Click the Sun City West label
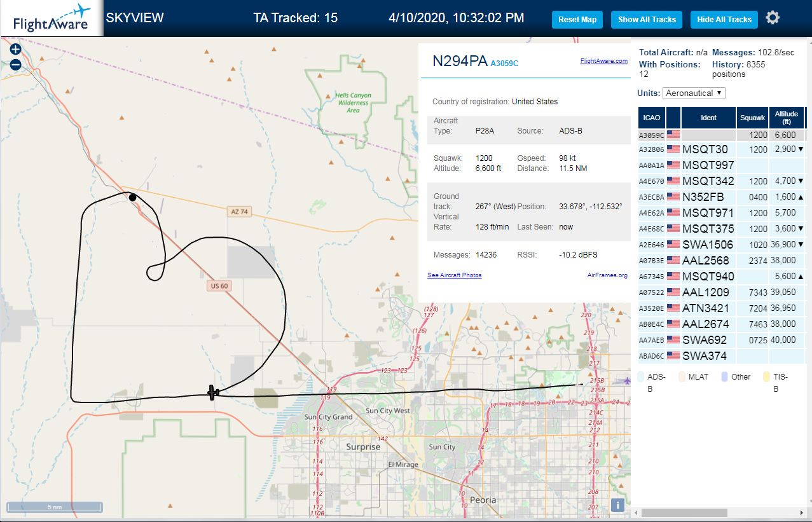This screenshot has width=812, height=522. 388,411
